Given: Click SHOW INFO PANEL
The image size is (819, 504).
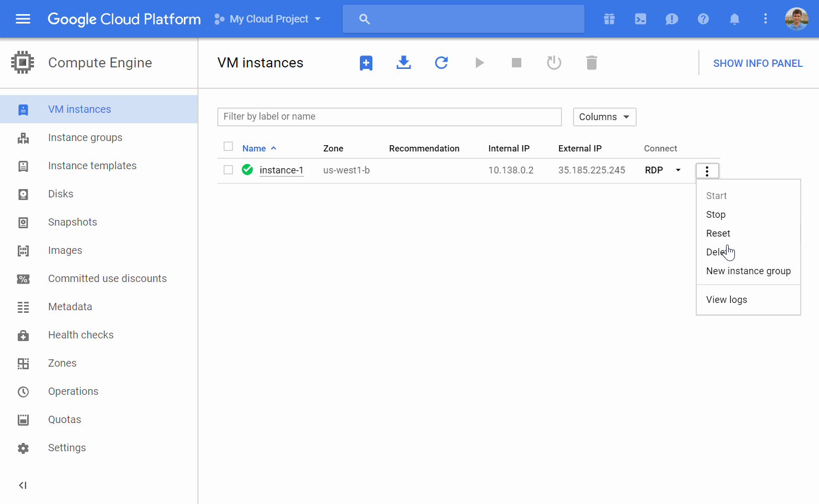Looking at the screenshot, I should click(x=758, y=63).
